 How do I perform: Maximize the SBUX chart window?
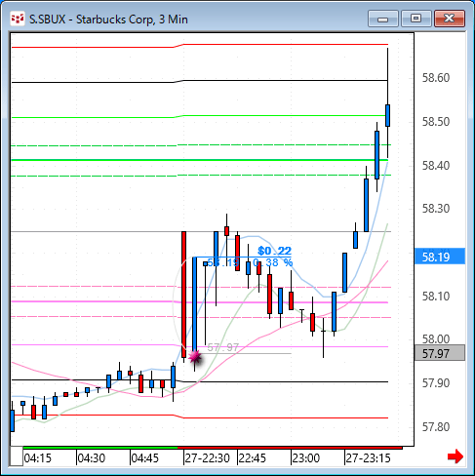click(x=416, y=19)
